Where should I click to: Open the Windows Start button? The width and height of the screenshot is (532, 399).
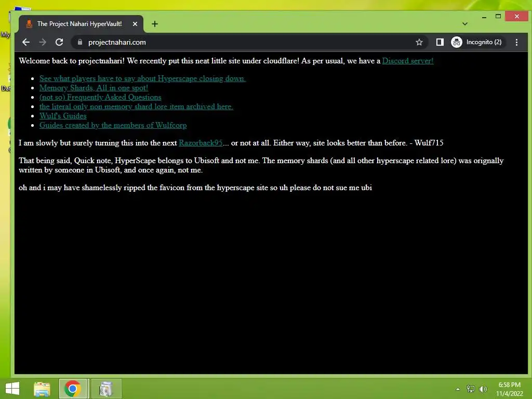tap(12, 389)
